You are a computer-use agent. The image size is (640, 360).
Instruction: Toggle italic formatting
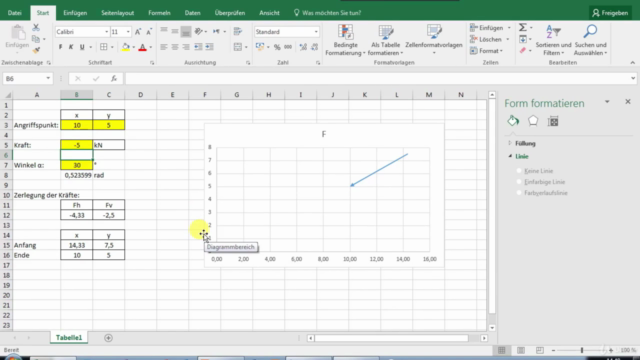(x=71, y=47)
